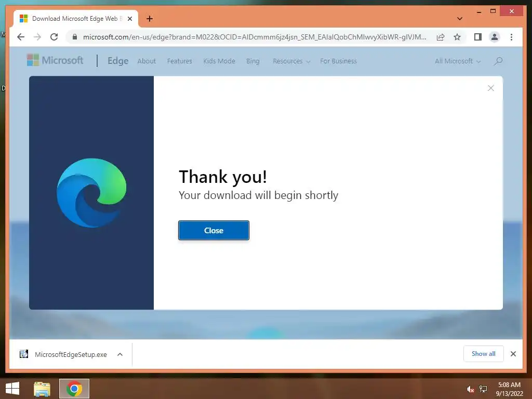
Task: Click the forward navigation arrow
Action: (37, 37)
